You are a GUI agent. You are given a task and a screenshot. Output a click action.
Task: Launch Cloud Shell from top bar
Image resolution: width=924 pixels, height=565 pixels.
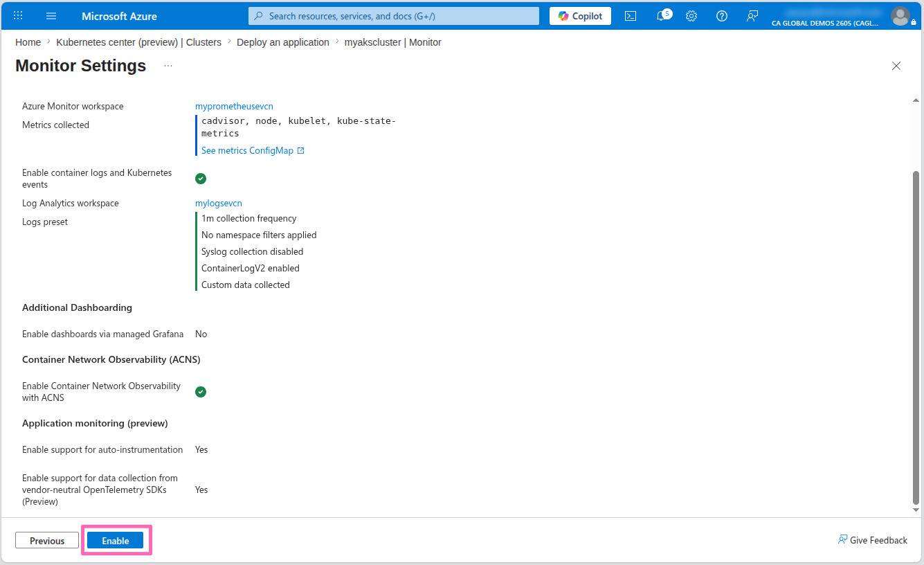pos(631,16)
